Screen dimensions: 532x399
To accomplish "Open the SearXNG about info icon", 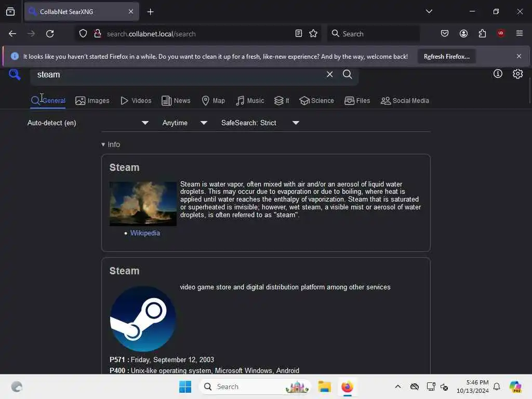I will pyautogui.click(x=498, y=74).
